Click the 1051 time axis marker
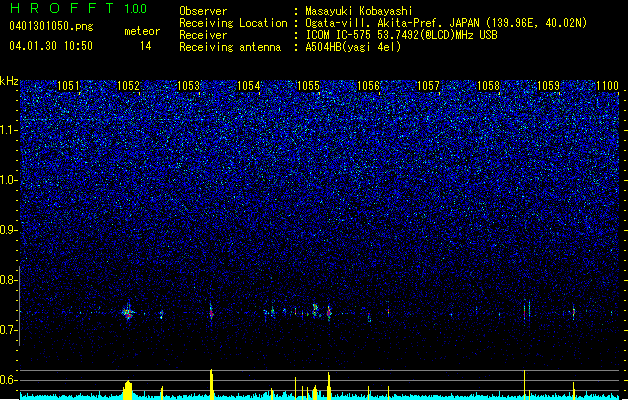This screenshot has height=400, width=629. (68, 86)
